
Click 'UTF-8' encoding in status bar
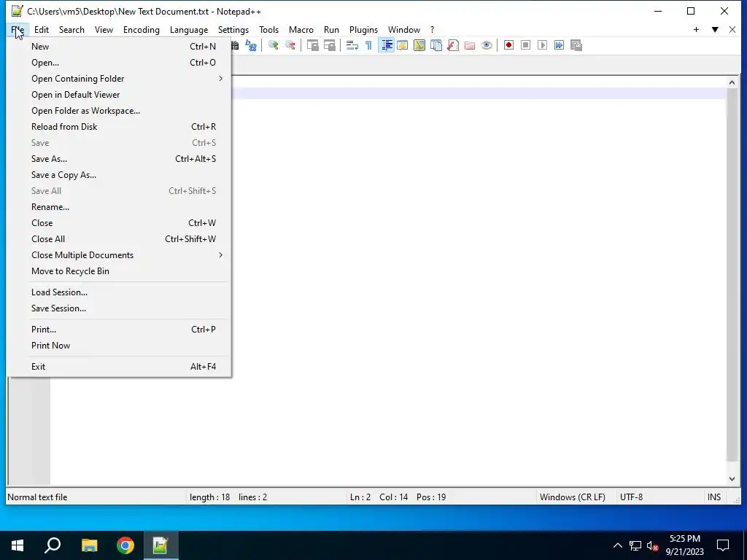pos(631,497)
